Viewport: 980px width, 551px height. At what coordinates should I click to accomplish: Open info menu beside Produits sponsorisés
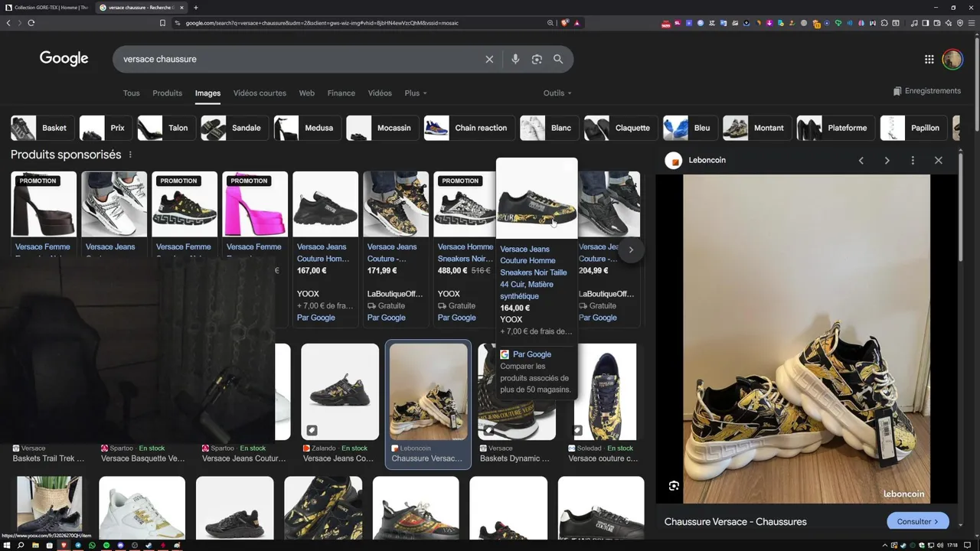click(130, 155)
